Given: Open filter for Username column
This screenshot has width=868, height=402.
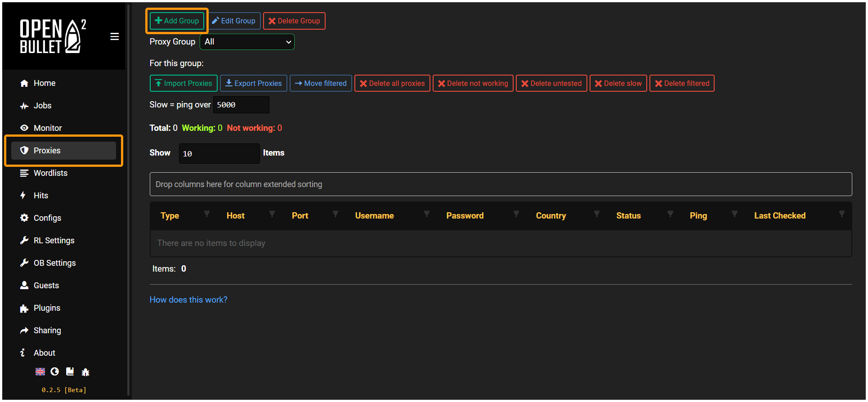Looking at the screenshot, I should click(427, 214).
